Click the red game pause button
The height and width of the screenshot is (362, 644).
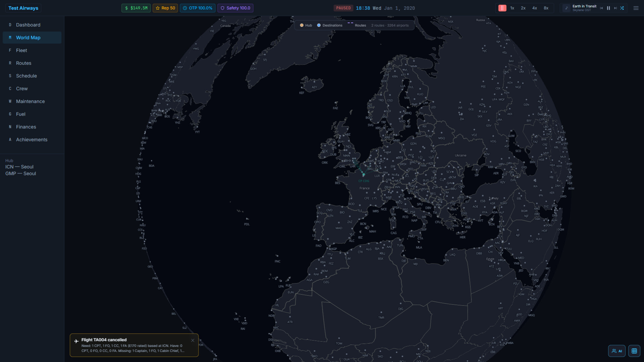(502, 8)
